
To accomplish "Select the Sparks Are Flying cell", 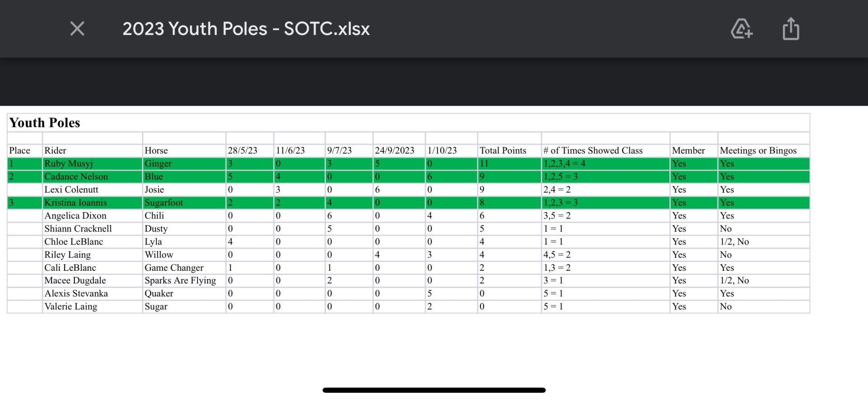I will click(x=184, y=281).
